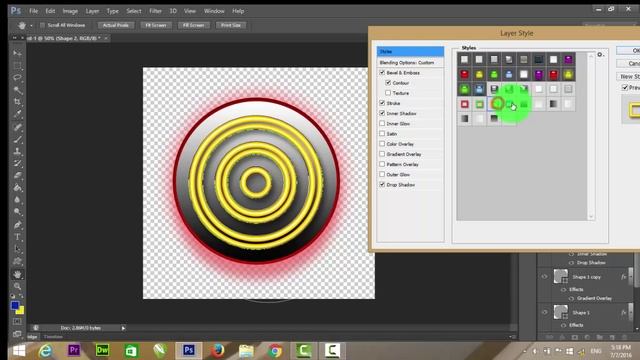Click the foreground blue color swatch
Image resolution: width=640 pixels, height=360 pixels.
(x=15, y=305)
